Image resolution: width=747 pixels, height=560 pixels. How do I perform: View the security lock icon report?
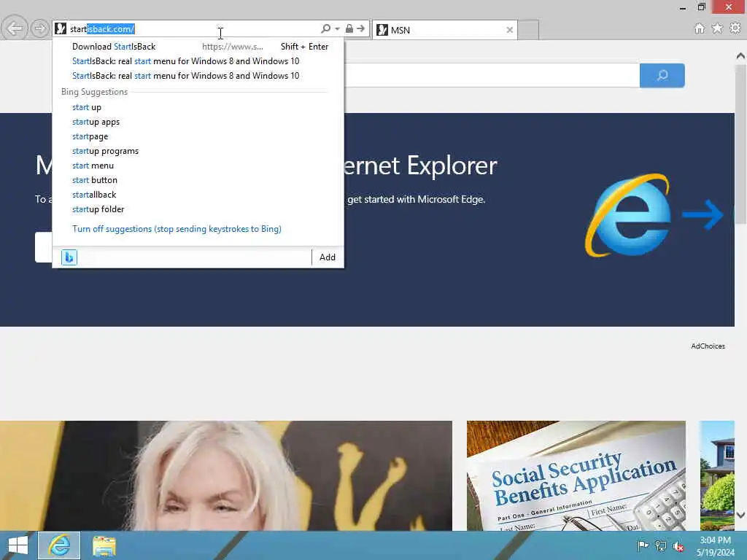(x=349, y=28)
